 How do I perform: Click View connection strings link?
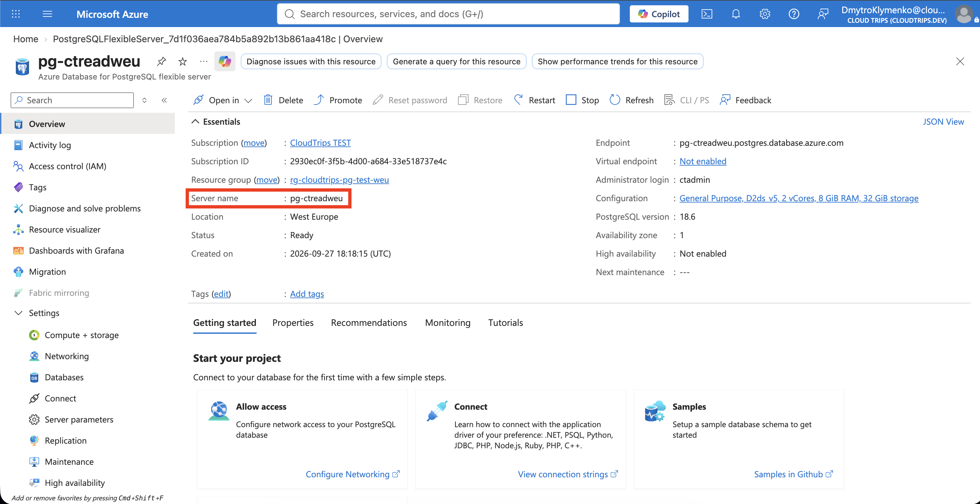[567, 474]
